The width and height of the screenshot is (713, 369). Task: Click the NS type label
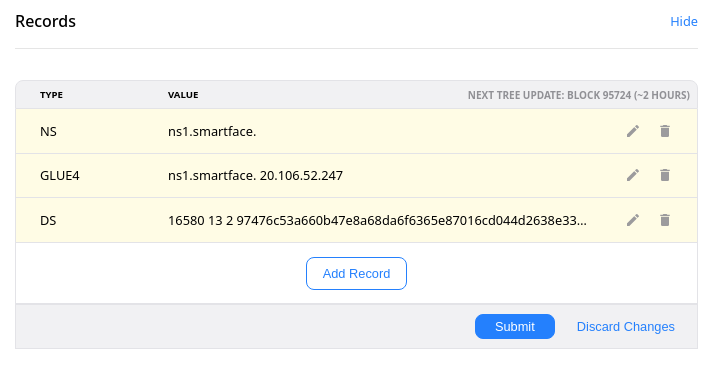click(x=48, y=131)
